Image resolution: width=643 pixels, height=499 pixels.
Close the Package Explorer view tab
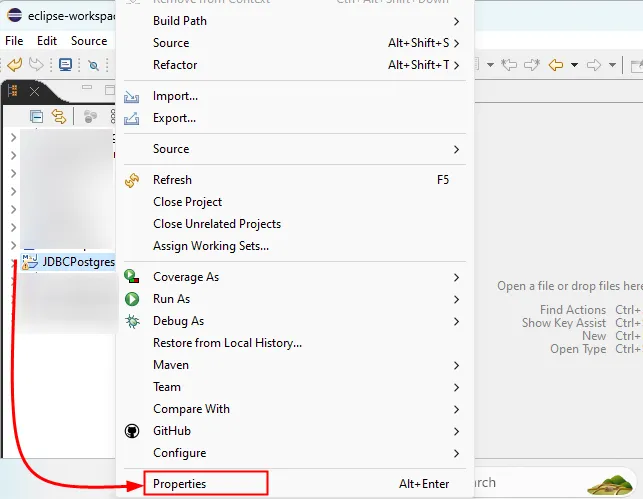tap(34, 90)
